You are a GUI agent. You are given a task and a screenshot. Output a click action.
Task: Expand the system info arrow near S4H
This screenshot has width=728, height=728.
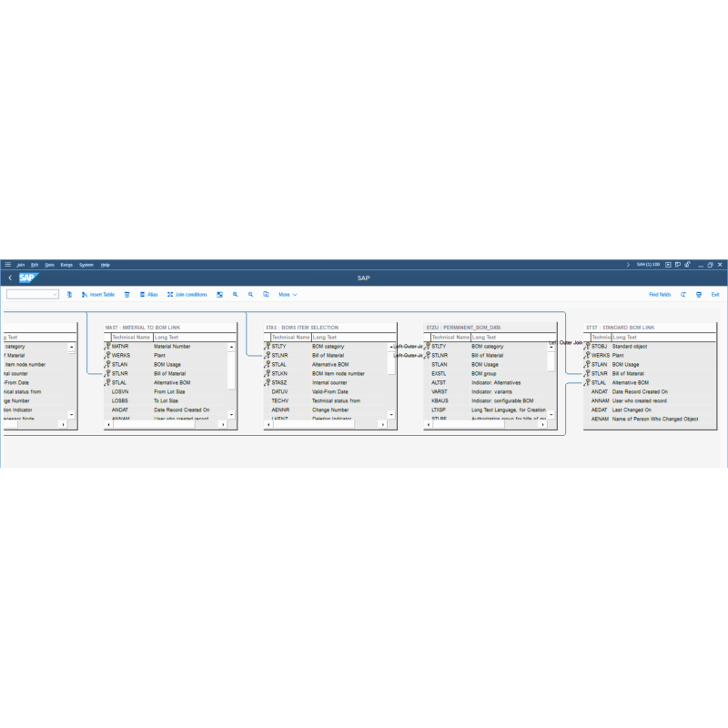[628, 265]
